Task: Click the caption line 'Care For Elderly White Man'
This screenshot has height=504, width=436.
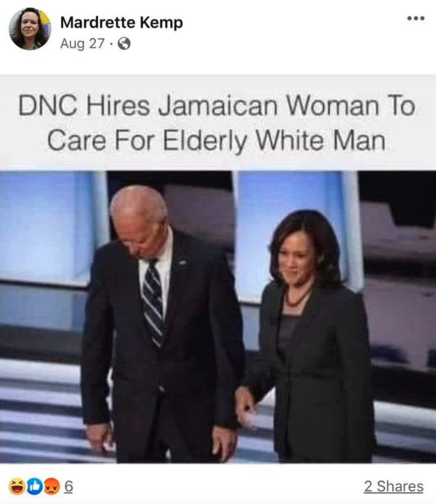Action: [x=216, y=141]
